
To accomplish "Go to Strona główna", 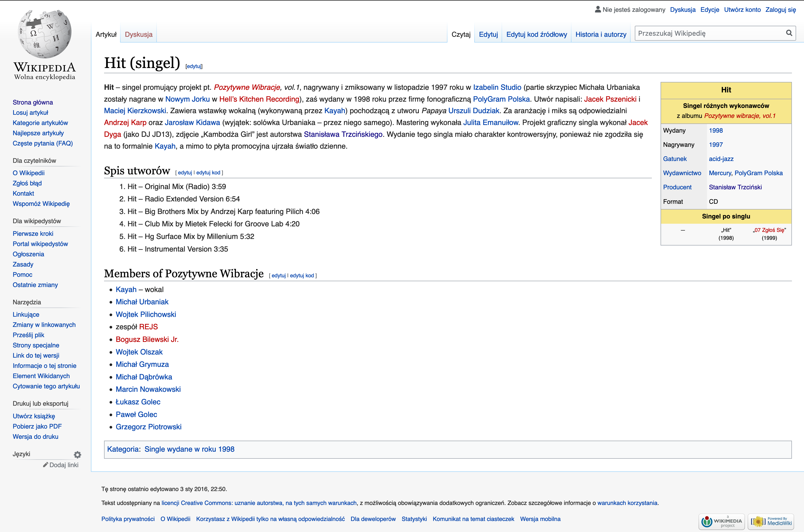I will 33,102.
